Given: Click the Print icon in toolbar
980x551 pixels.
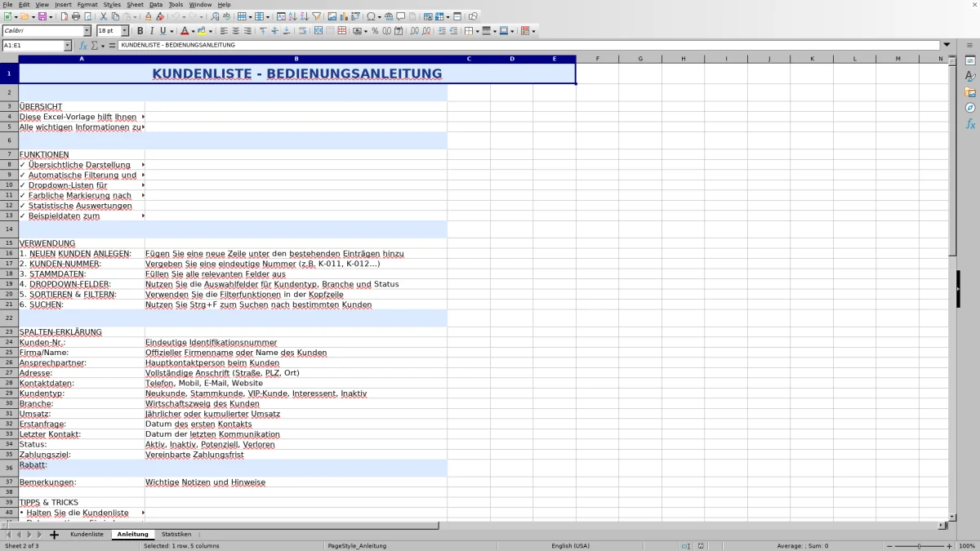Looking at the screenshot, I should coord(76,16).
